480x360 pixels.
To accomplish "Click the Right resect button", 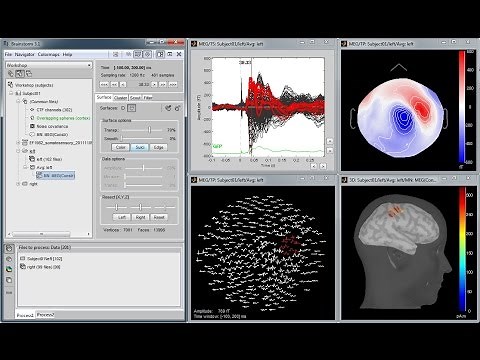I will click(140, 217).
